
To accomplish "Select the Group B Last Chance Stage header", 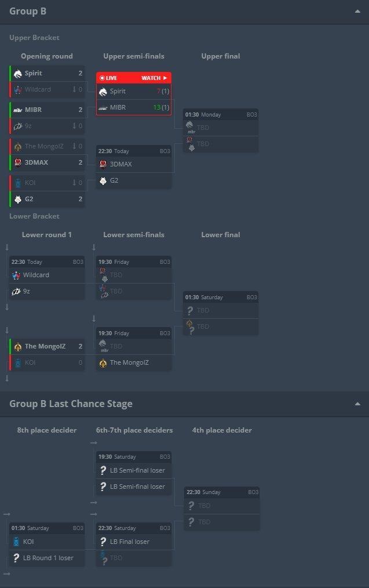I will tap(71, 404).
